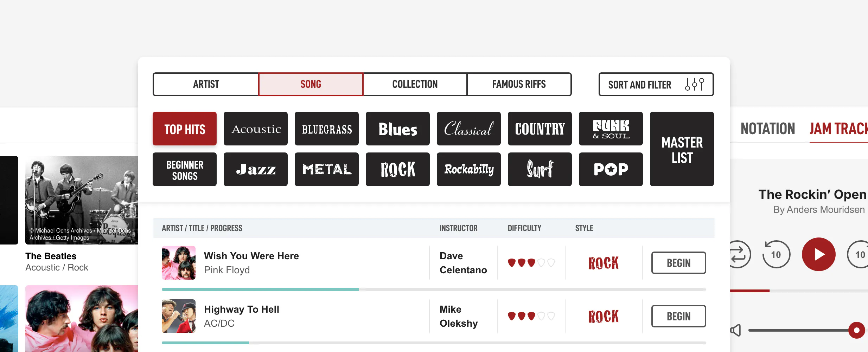Click instructor Mike Olekshy
This screenshot has width=868, height=352.
[x=459, y=316]
